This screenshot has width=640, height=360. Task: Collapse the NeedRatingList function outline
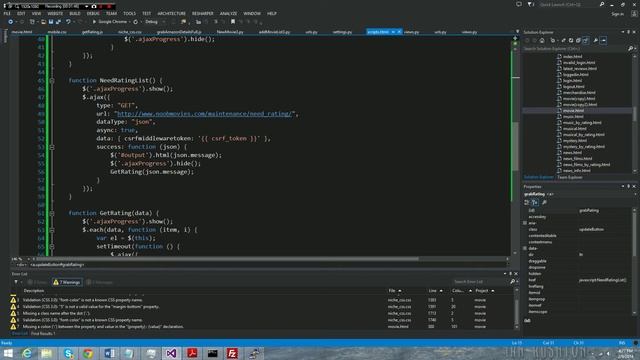pos(52,80)
